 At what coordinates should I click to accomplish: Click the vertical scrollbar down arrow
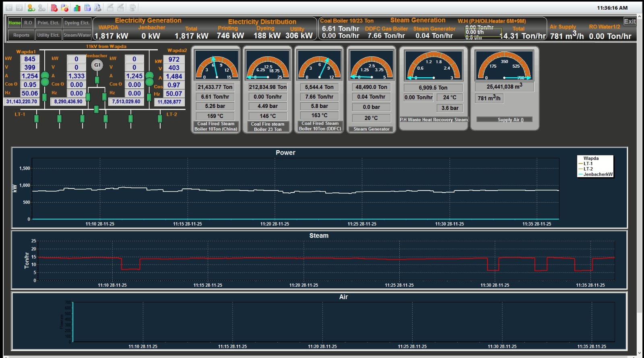pos(640,353)
